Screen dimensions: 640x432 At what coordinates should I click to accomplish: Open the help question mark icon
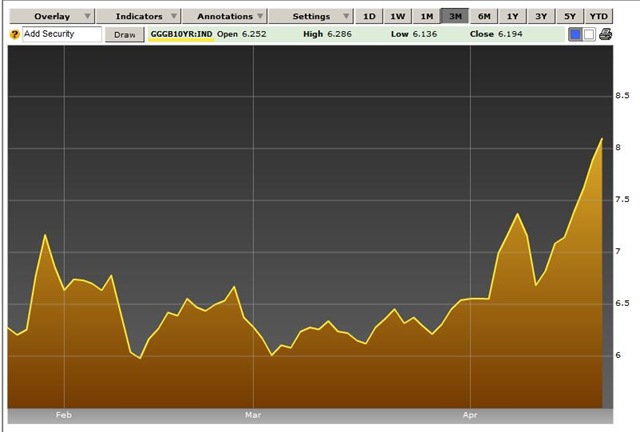pos(14,35)
